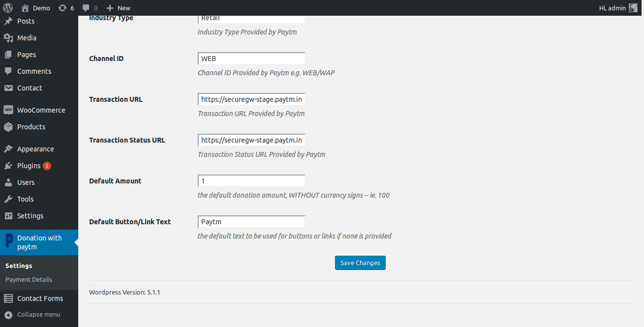Click the Donation with Paytm icon

(9, 242)
